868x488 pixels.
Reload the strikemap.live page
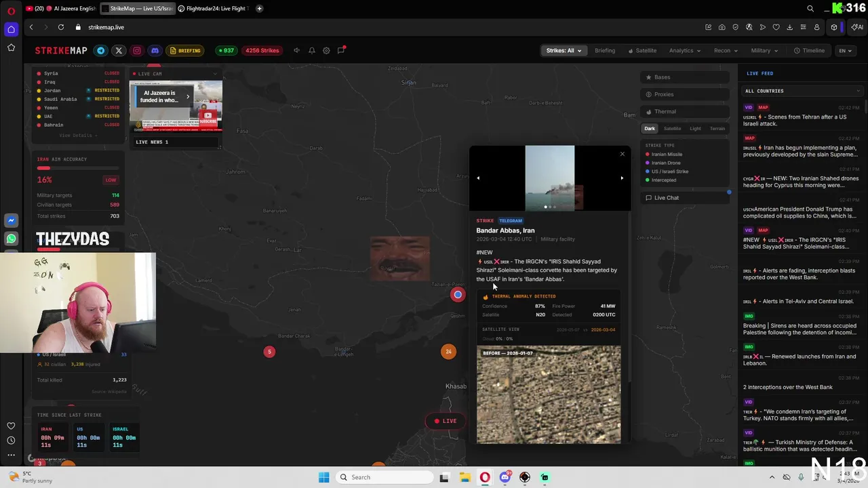click(x=61, y=27)
